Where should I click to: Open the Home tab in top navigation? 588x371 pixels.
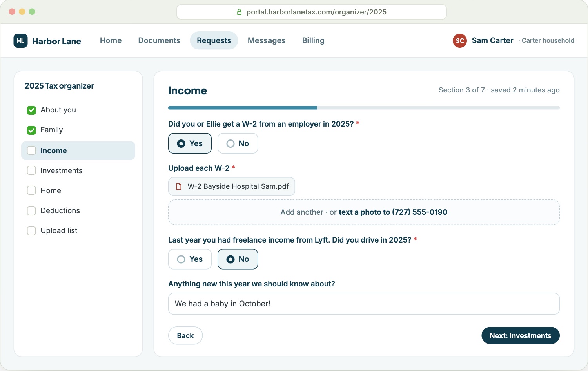[111, 40]
